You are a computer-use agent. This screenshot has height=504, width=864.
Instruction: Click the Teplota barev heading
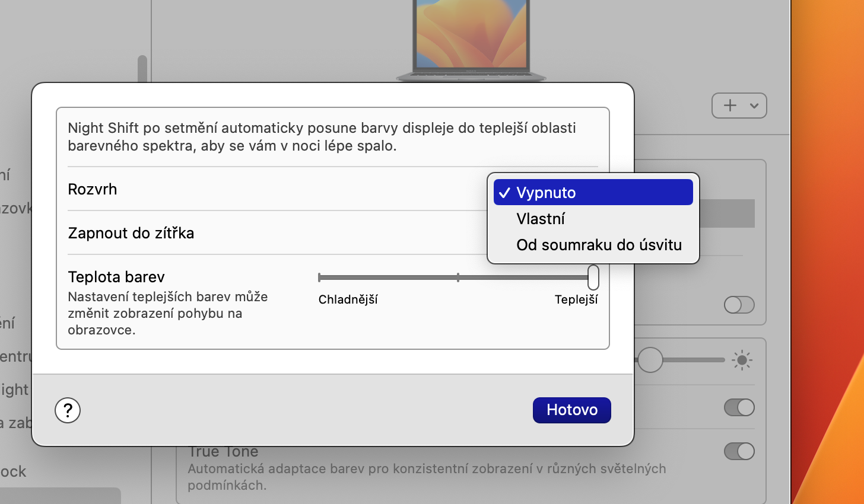pos(116,277)
